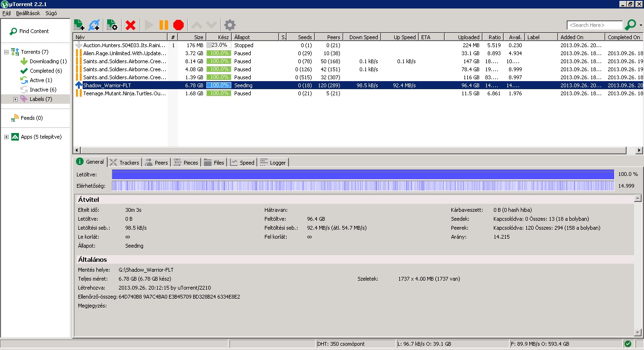The height and width of the screenshot is (350, 644).
Task: Select Labels (7) in the sidebar
Action: tap(36, 99)
